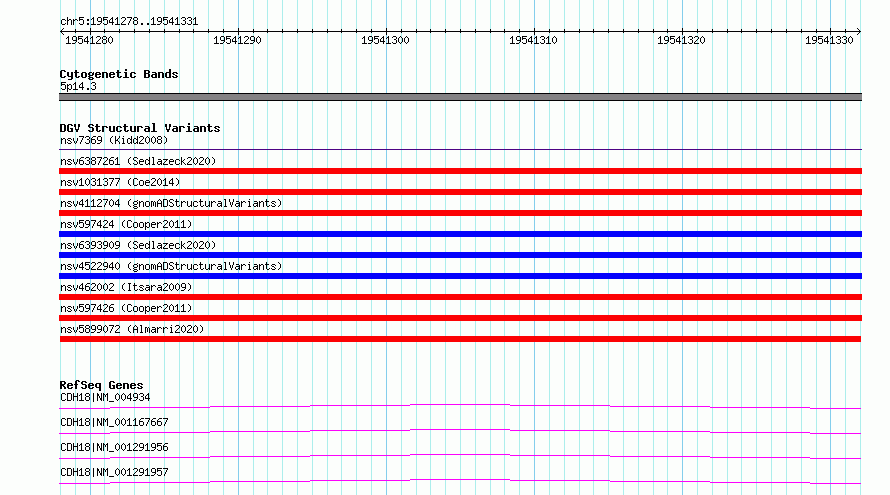Open transcript CDH18|NM_004934 label
This screenshot has height=495, width=890.
(x=105, y=397)
